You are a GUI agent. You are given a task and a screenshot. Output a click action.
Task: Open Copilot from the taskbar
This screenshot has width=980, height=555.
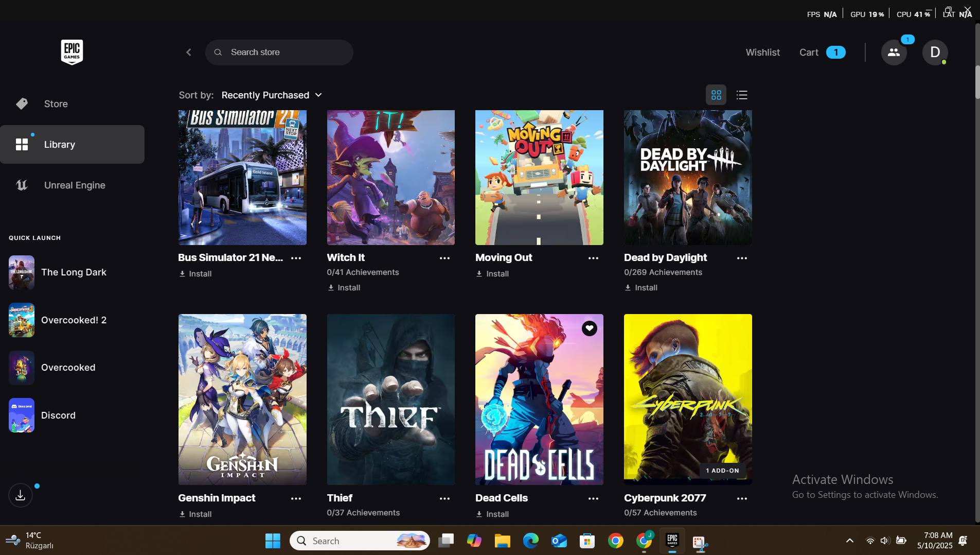pos(474,541)
